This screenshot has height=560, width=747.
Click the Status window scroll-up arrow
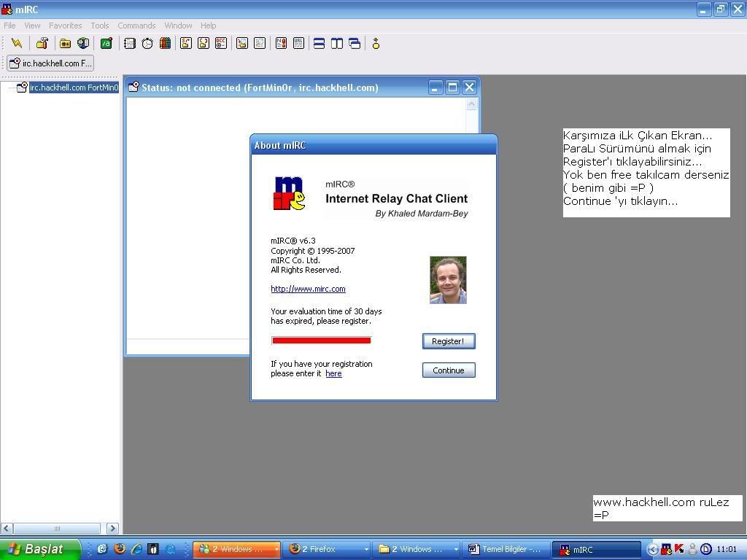(471, 104)
